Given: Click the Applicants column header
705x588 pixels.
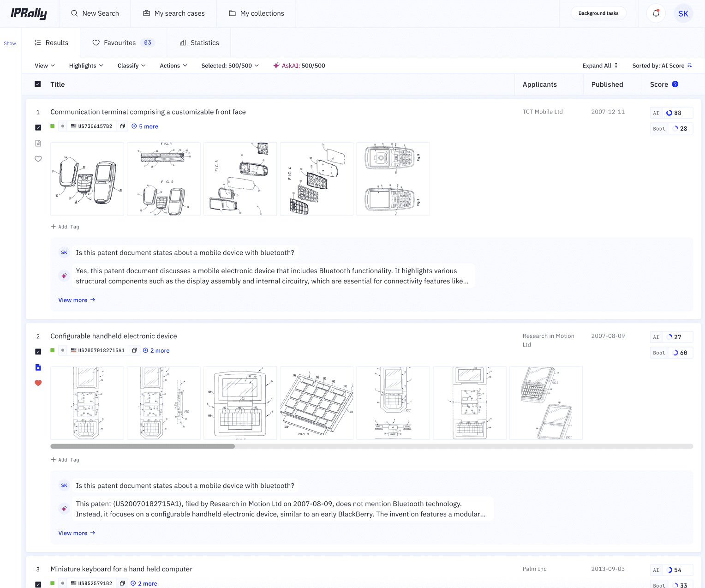Looking at the screenshot, I should [x=539, y=84].
